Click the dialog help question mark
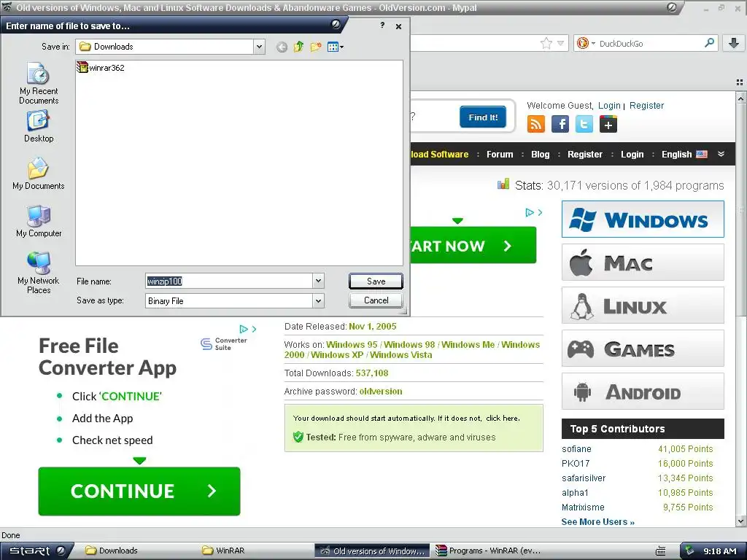The height and width of the screenshot is (560, 747). tap(382, 26)
